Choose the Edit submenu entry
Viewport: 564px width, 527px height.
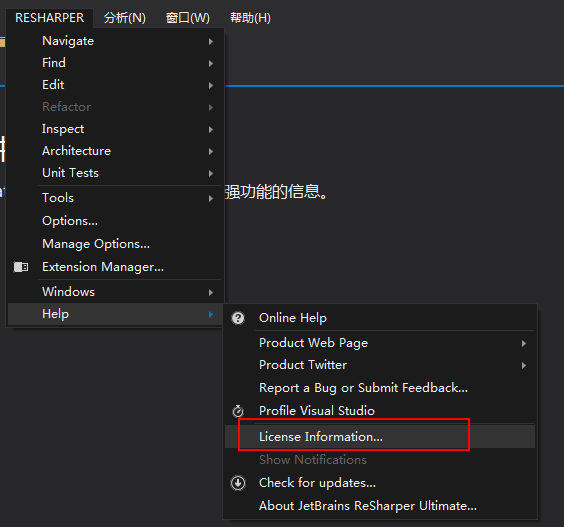(115, 85)
